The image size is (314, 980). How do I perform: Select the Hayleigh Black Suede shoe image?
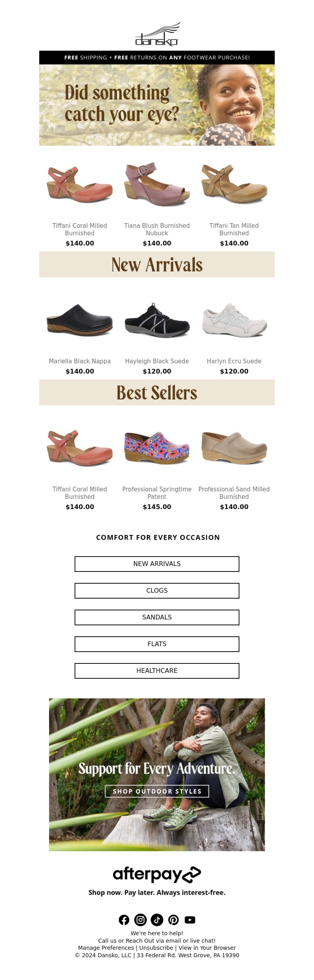pos(157,319)
